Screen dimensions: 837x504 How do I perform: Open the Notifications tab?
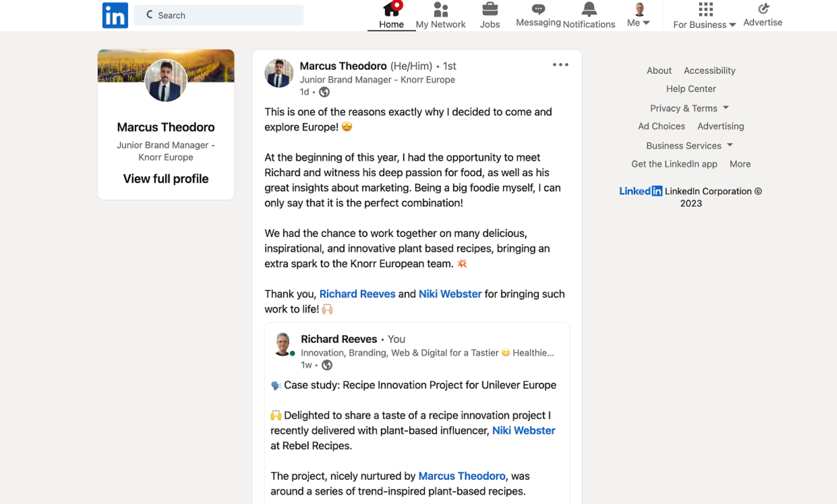[589, 15]
